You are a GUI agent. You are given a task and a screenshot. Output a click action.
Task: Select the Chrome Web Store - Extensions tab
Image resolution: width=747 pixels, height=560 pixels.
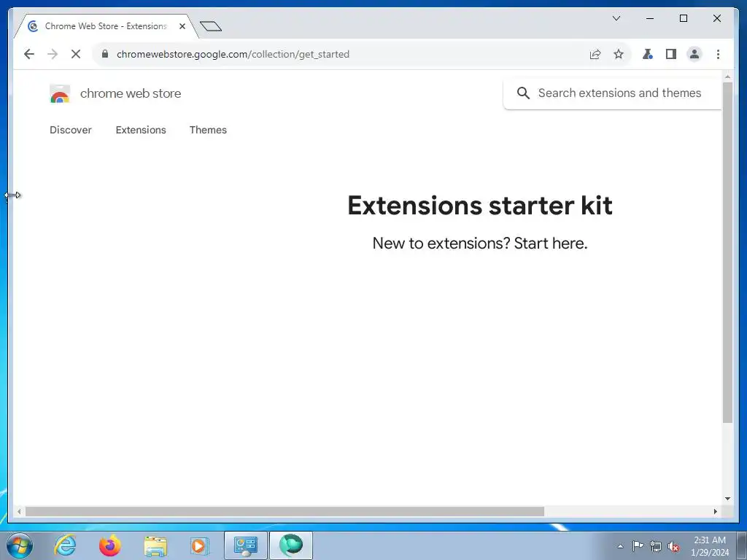(x=106, y=26)
